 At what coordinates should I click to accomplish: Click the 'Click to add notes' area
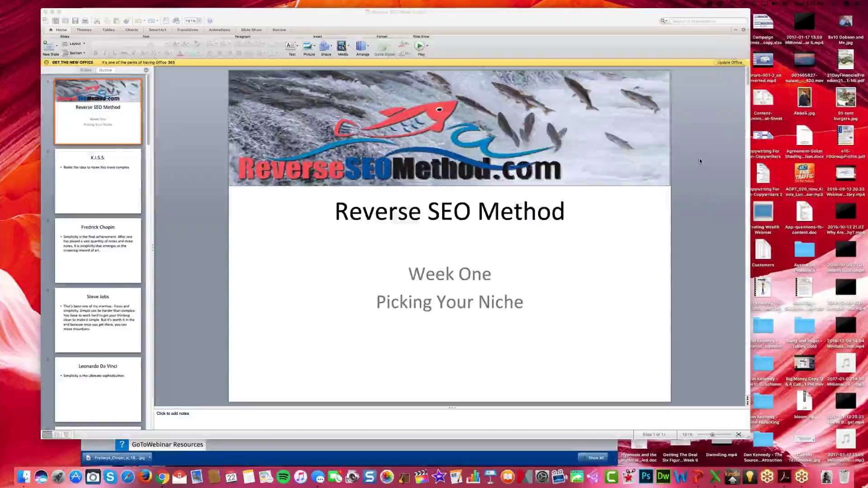[x=450, y=419]
